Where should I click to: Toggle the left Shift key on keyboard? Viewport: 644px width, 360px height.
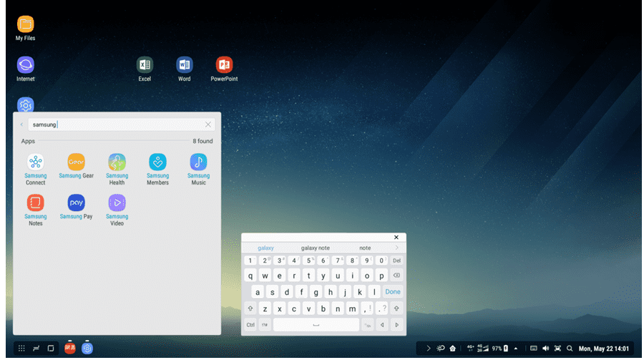pos(250,308)
